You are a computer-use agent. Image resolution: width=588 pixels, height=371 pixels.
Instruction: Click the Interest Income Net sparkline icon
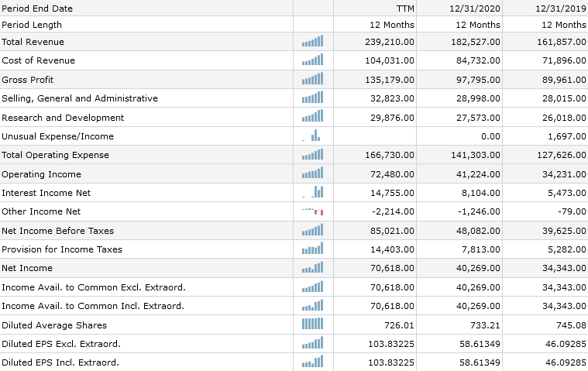coord(313,193)
